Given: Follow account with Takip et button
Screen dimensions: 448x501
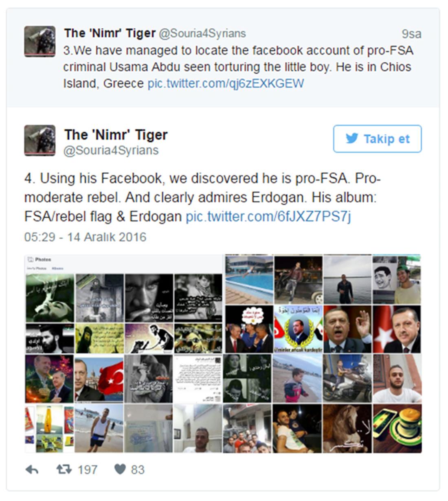Looking at the screenshot, I should (378, 139).
